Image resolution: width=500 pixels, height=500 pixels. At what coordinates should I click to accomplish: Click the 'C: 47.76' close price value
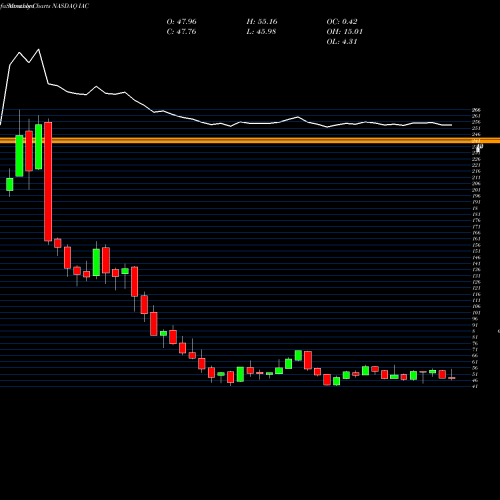[181, 32]
